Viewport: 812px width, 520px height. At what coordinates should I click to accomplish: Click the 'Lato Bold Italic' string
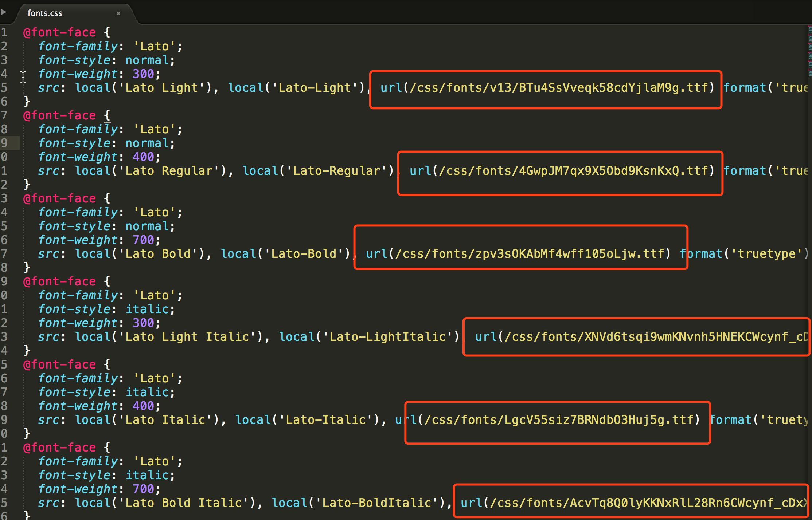[x=183, y=503]
